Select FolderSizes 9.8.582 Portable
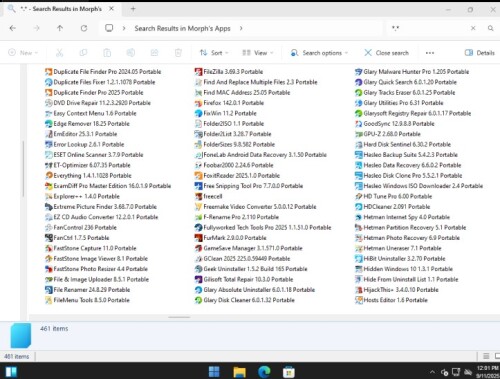This screenshot has height=379, width=500. [x=235, y=144]
